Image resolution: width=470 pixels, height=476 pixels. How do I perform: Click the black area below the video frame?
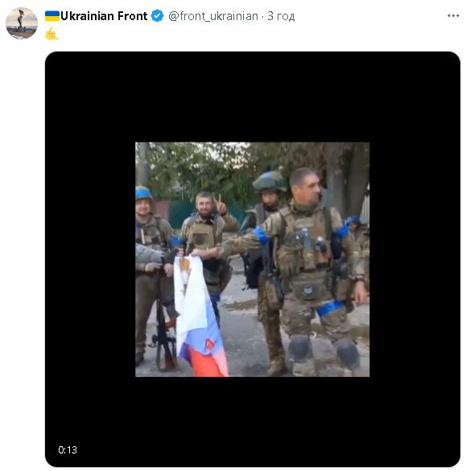(x=253, y=422)
